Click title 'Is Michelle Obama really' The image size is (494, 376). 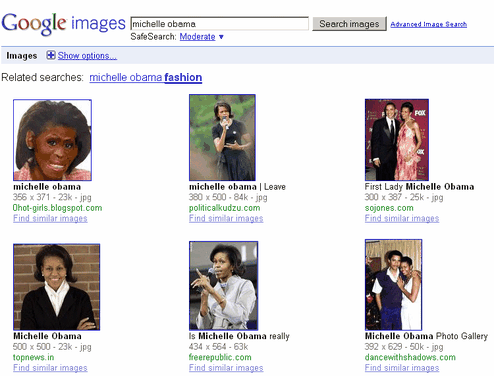(x=239, y=336)
